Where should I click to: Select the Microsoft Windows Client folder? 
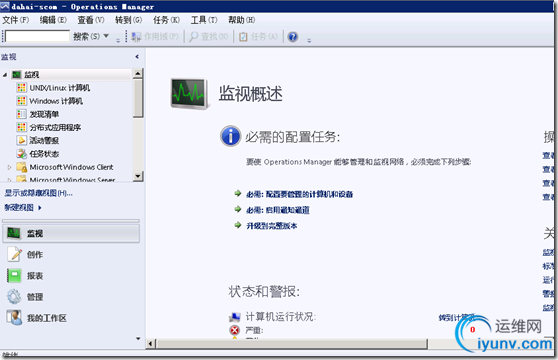[71, 167]
